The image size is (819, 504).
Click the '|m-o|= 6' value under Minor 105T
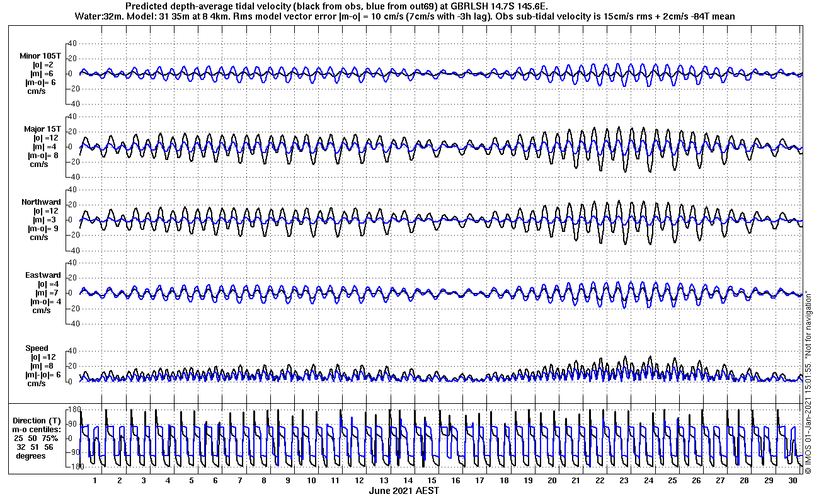(42, 82)
